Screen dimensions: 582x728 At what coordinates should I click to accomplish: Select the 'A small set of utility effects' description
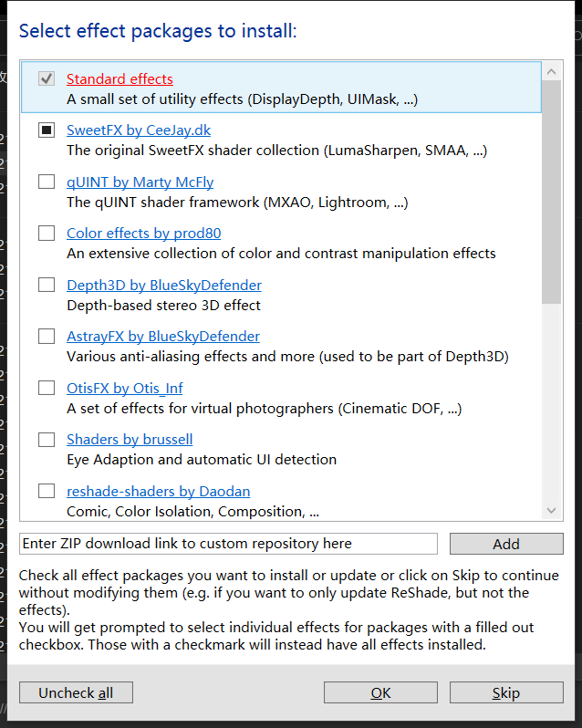click(x=243, y=99)
